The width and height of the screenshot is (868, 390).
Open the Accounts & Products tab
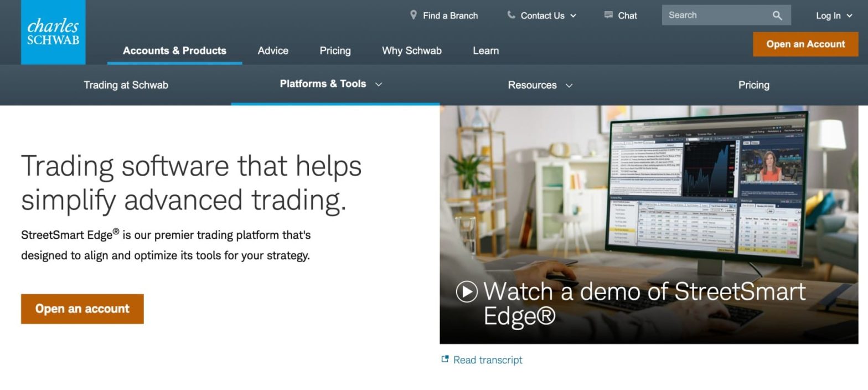point(174,50)
